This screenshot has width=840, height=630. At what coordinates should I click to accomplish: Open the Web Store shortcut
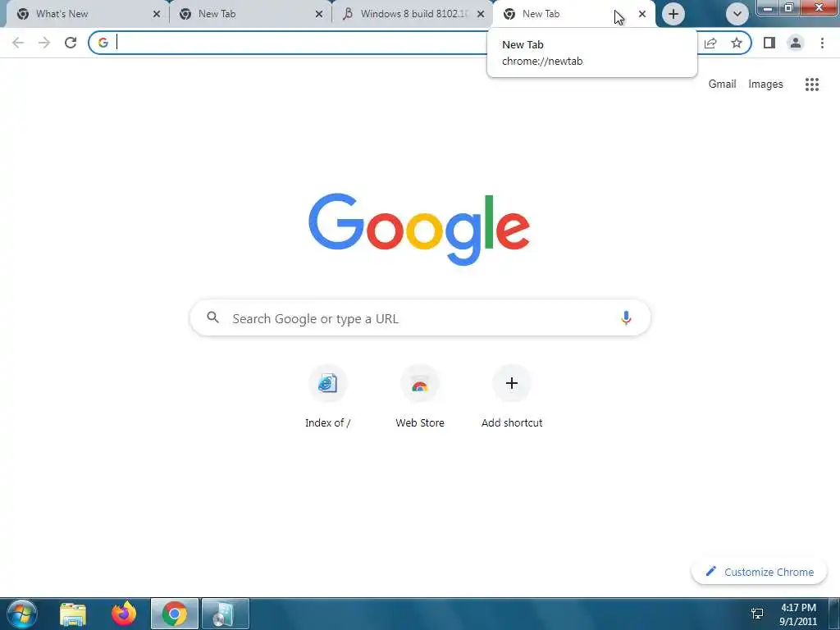420,397
